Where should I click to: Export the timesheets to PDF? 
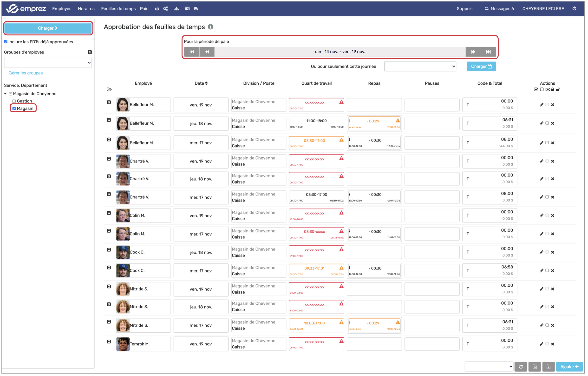point(535,367)
